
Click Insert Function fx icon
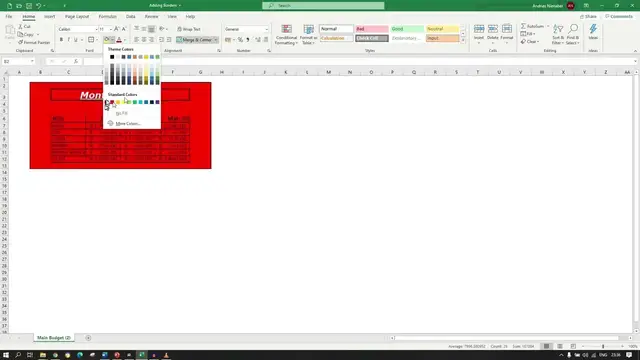(x=76, y=61)
